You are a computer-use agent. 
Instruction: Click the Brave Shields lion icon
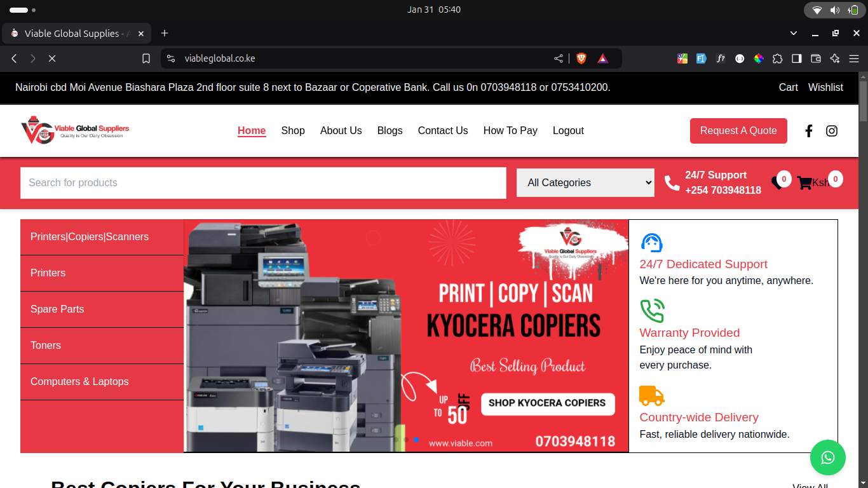[581, 58]
